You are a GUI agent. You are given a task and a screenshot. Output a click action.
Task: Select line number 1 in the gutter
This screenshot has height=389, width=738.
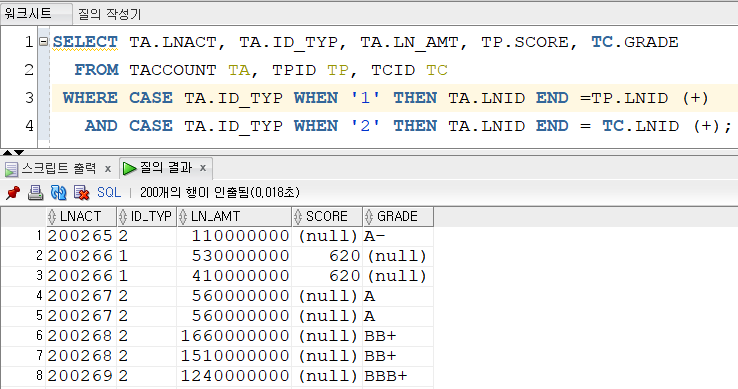pos(29,42)
